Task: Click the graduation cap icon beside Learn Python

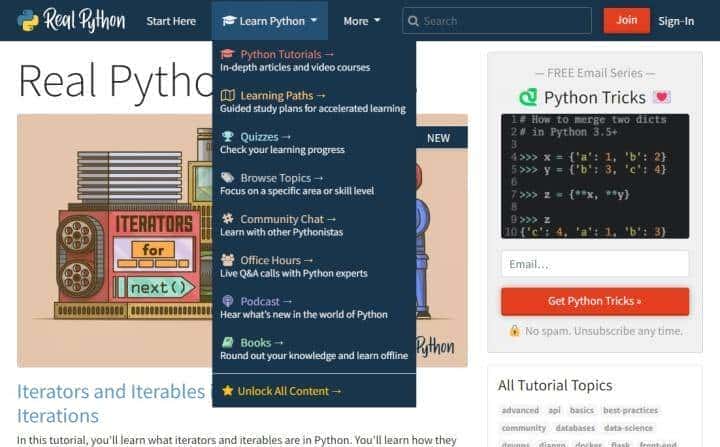Action: [x=229, y=21]
